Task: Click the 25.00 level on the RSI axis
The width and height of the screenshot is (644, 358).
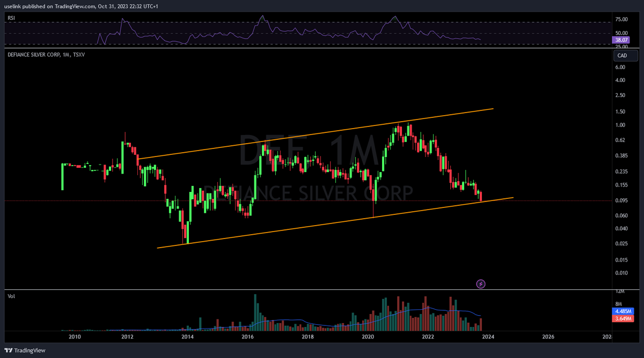Action: click(x=621, y=47)
